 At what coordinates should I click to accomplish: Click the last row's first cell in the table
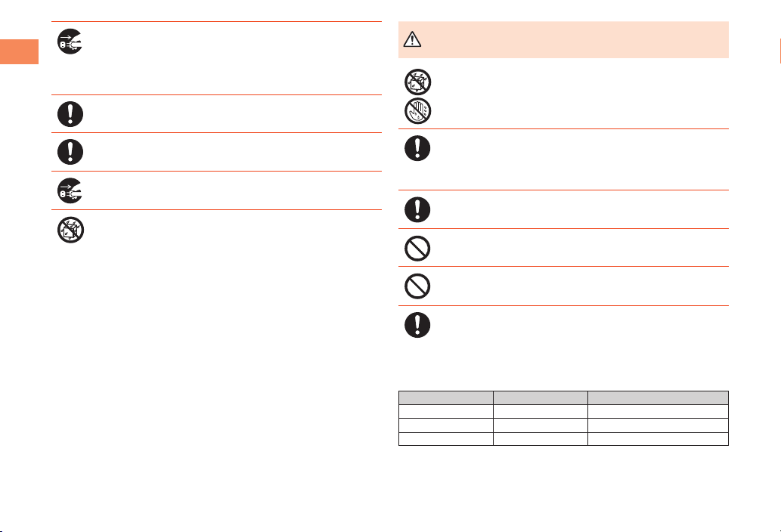pyautogui.click(x=446, y=439)
